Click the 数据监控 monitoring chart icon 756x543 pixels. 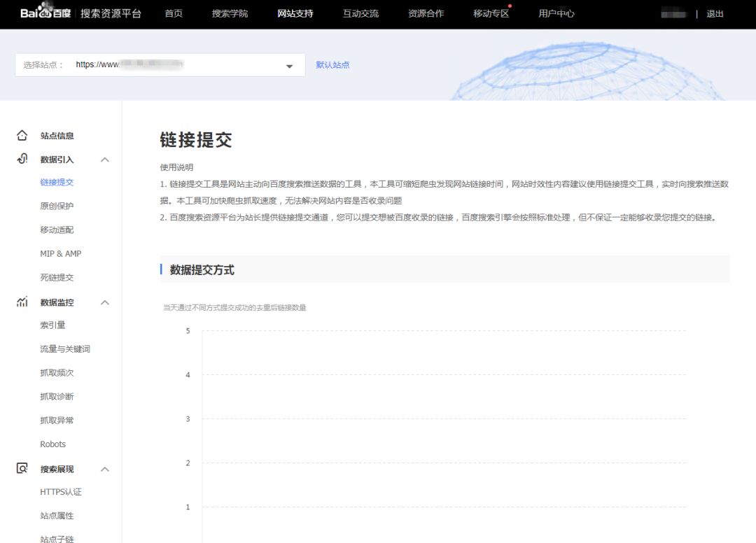coord(23,302)
